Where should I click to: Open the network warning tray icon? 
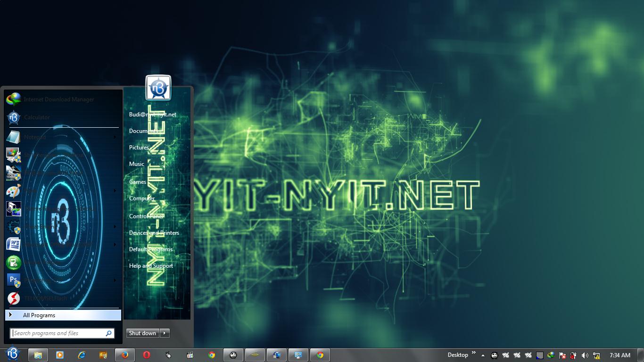click(596, 355)
